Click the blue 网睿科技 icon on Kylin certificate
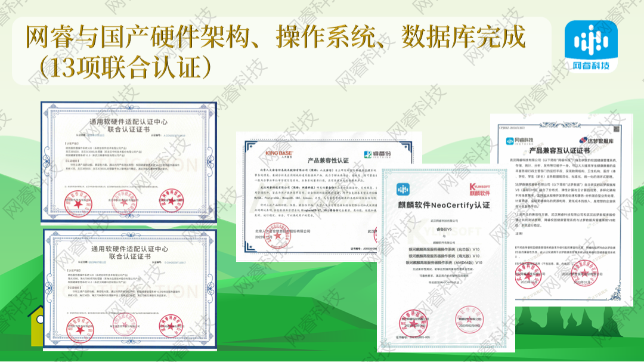Viewport: 644px width, 362px height. [x=402, y=188]
